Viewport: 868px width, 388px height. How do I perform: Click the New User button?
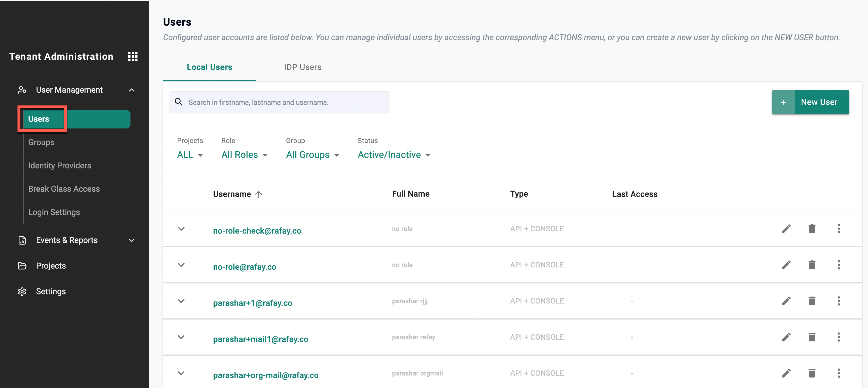810,102
